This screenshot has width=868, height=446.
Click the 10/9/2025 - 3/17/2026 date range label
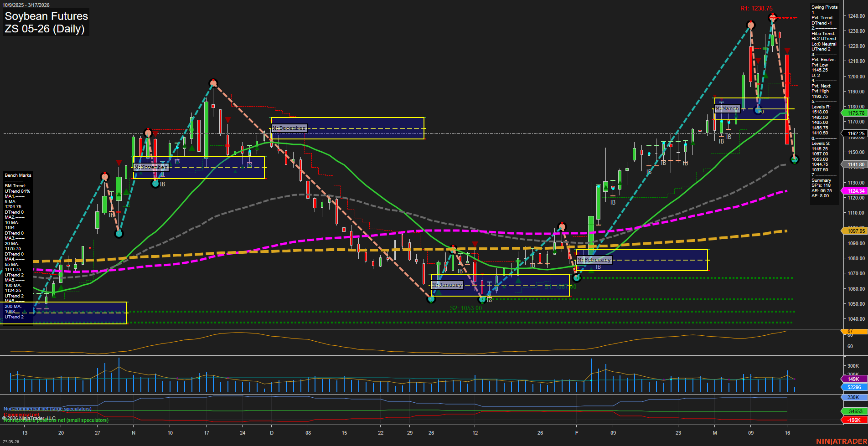coord(26,5)
